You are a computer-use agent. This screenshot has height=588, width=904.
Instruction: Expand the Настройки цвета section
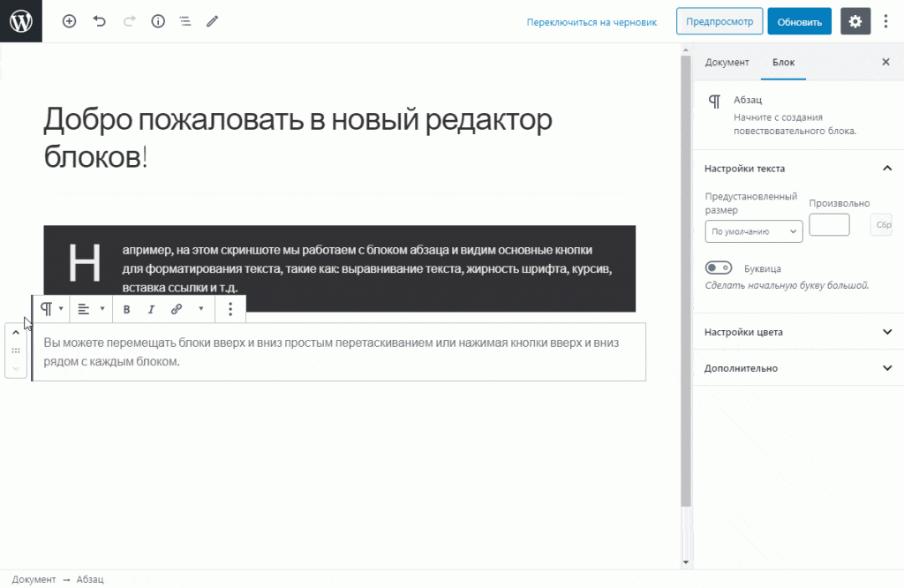coord(796,331)
